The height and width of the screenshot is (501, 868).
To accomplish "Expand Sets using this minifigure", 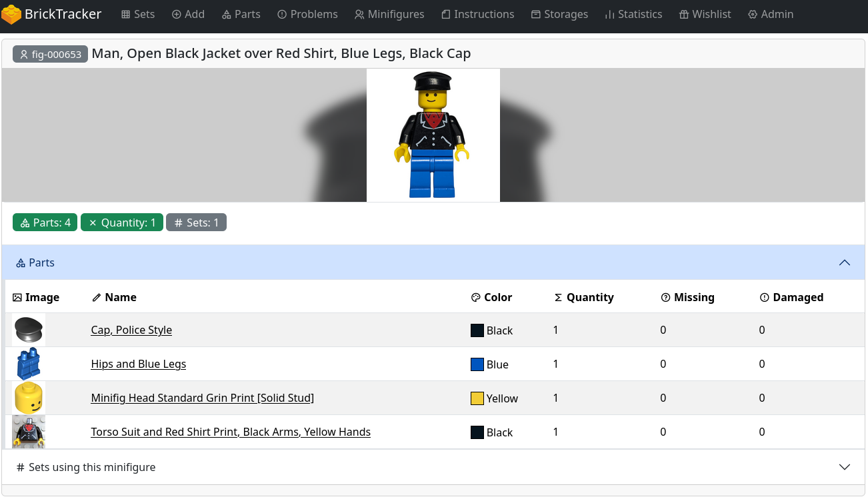I will (x=844, y=467).
